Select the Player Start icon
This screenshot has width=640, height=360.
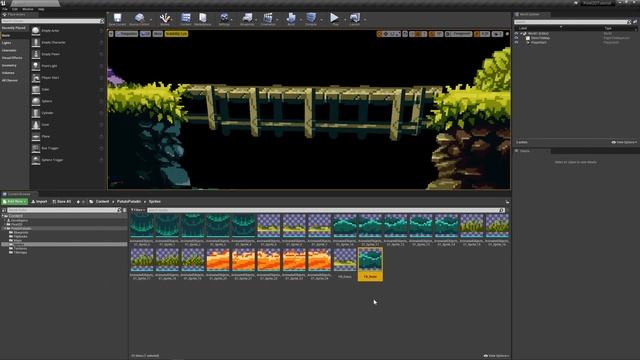(x=36, y=78)
